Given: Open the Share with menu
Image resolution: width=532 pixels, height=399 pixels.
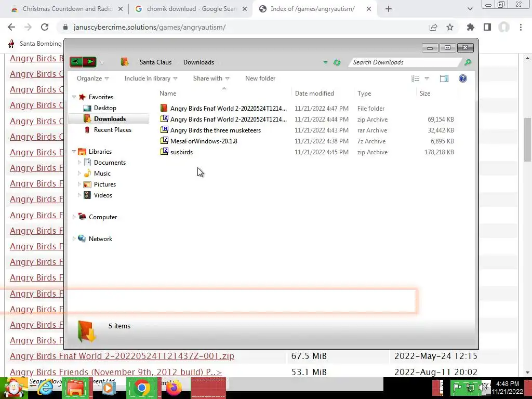Looking at the screenshot, I should point(211,78).
